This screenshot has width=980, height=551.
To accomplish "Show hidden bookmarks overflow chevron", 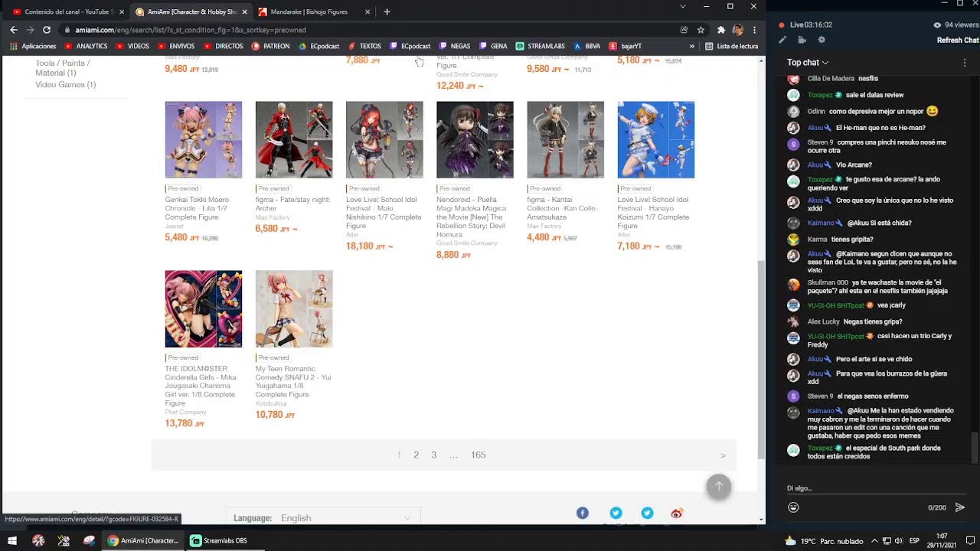I will tap(692, 46).
